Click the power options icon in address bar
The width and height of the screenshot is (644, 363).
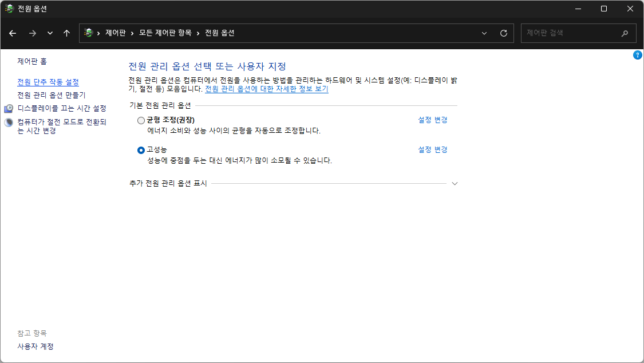(x=88, y=33)
